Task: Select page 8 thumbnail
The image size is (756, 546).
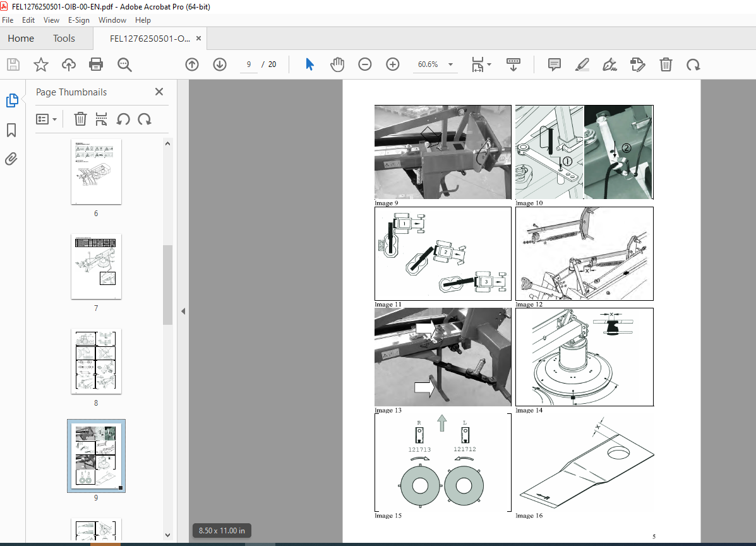Action: (96, 361)
